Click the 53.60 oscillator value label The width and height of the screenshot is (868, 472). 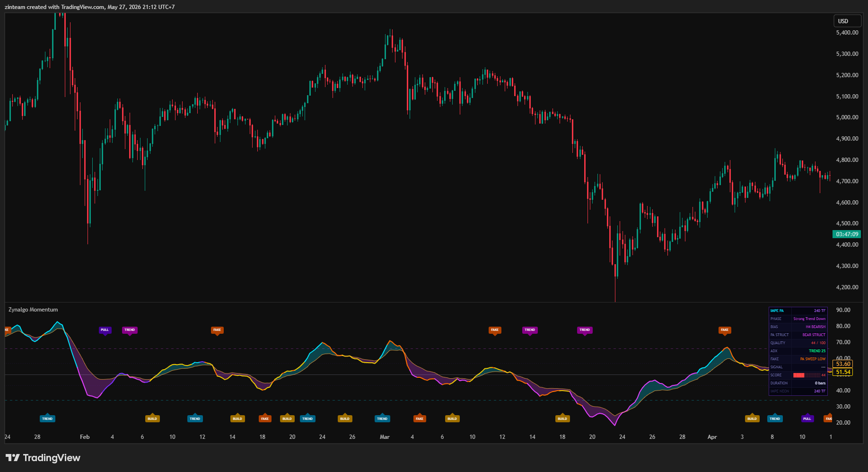843,364
